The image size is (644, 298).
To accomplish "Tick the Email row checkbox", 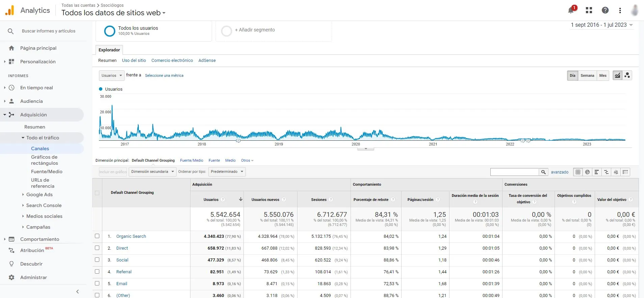I will 97,283.
